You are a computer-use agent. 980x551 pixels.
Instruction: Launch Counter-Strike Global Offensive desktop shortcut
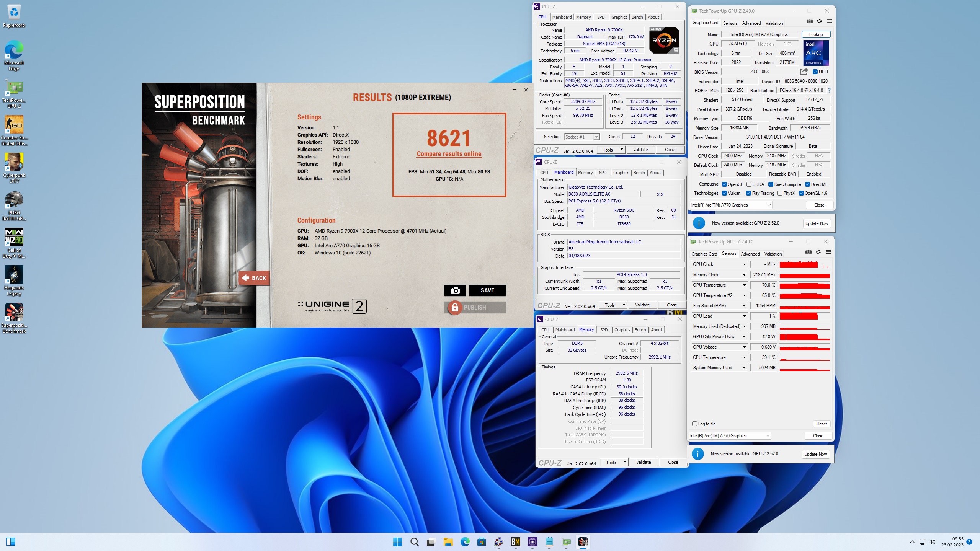coord(14,131)
